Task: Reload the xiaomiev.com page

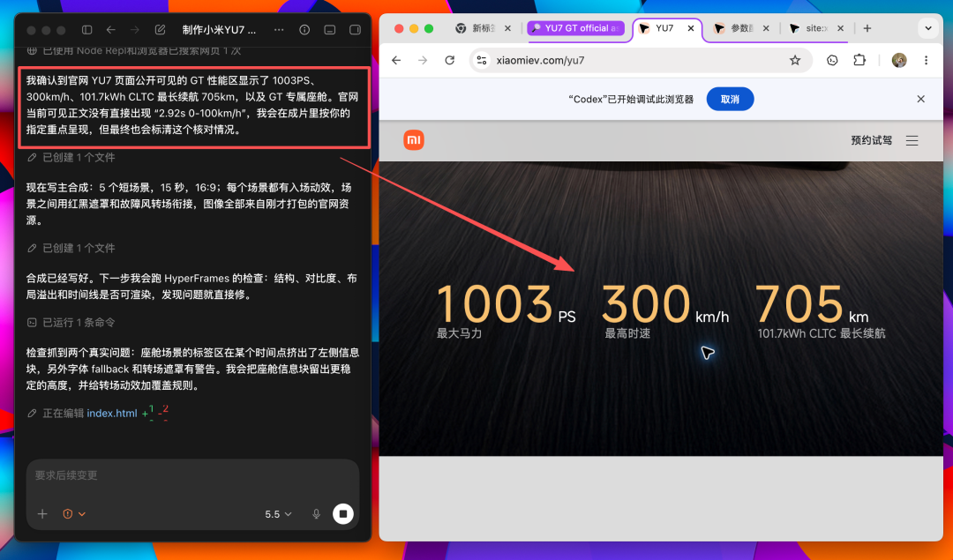Action: point(450,60)
